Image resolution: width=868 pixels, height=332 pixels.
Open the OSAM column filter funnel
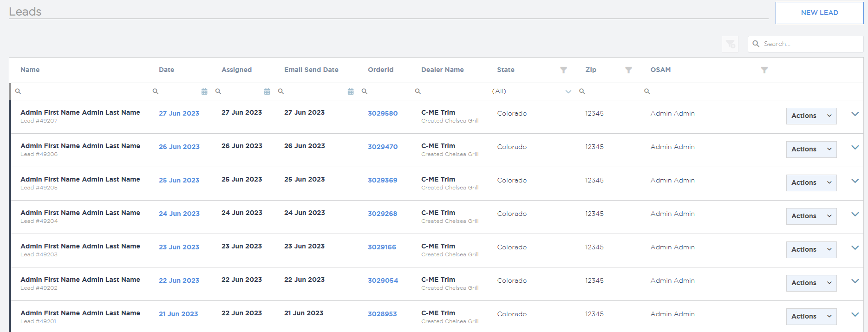[764, 70]
